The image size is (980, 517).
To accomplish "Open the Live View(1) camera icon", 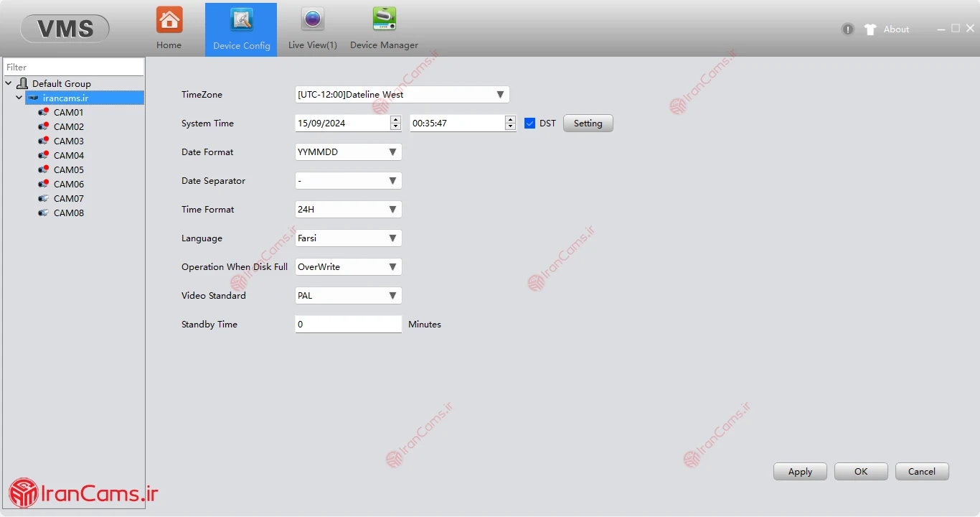I will pyautogui.click(x=313, y=20).
